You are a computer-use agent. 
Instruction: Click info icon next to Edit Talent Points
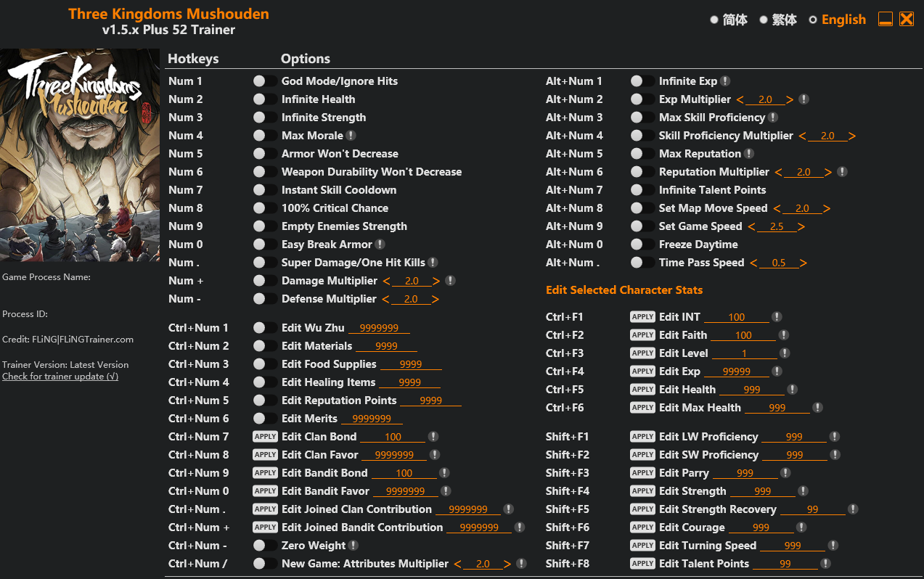click(825, 564)
